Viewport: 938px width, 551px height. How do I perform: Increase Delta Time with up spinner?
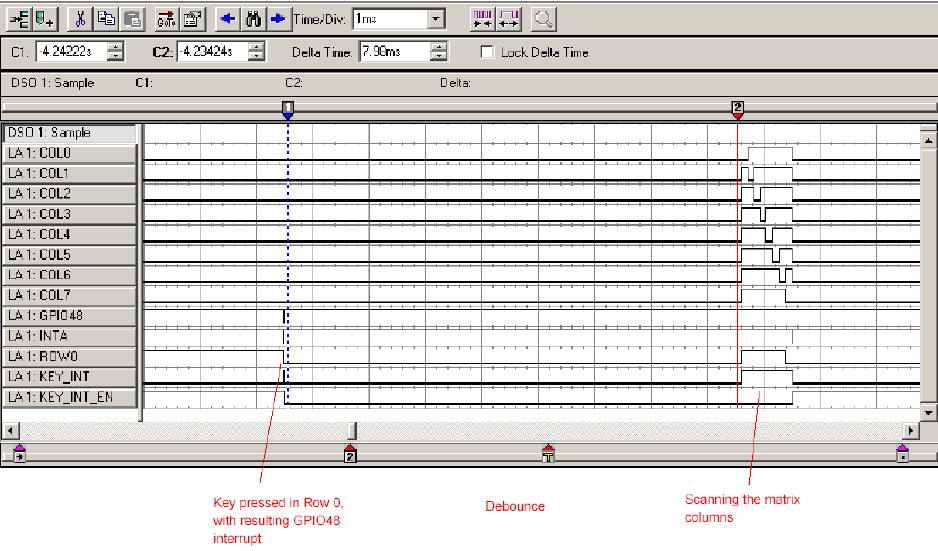click(x=438, y=47)
